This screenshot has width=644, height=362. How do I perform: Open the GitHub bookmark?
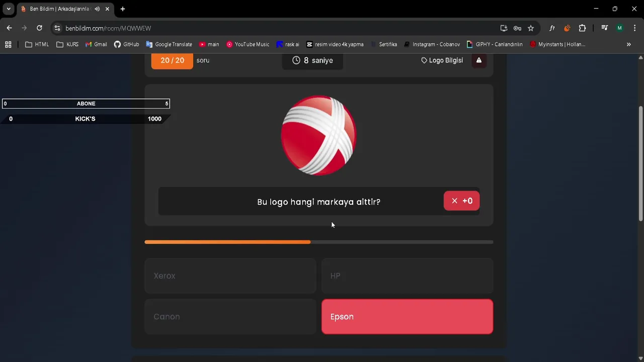click(x=126, y=44)
